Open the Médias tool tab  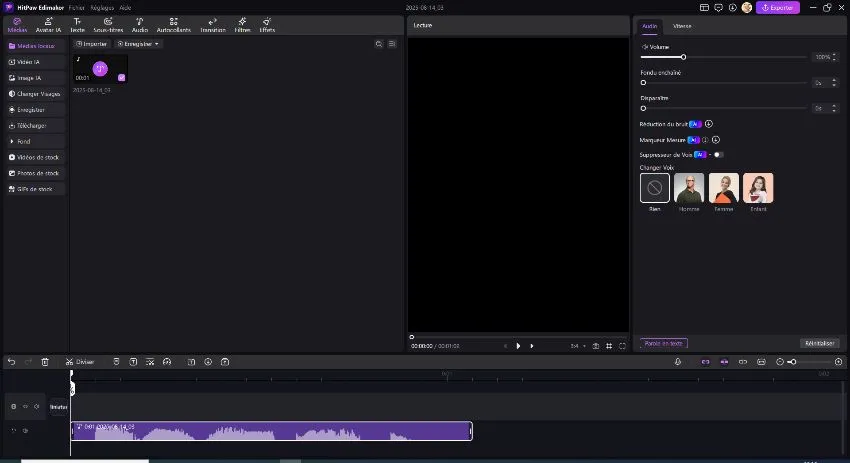pyautogui.click(x=17, y=25)
